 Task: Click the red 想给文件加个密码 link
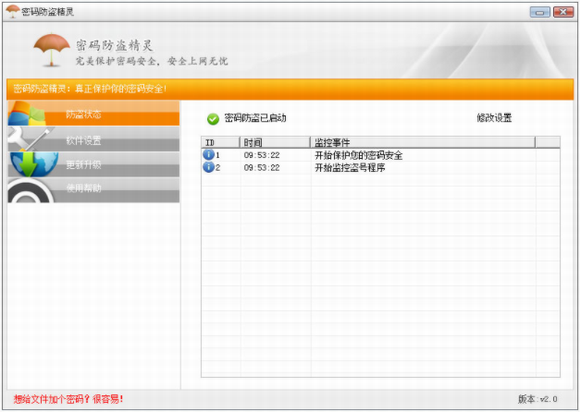point(68,399)
